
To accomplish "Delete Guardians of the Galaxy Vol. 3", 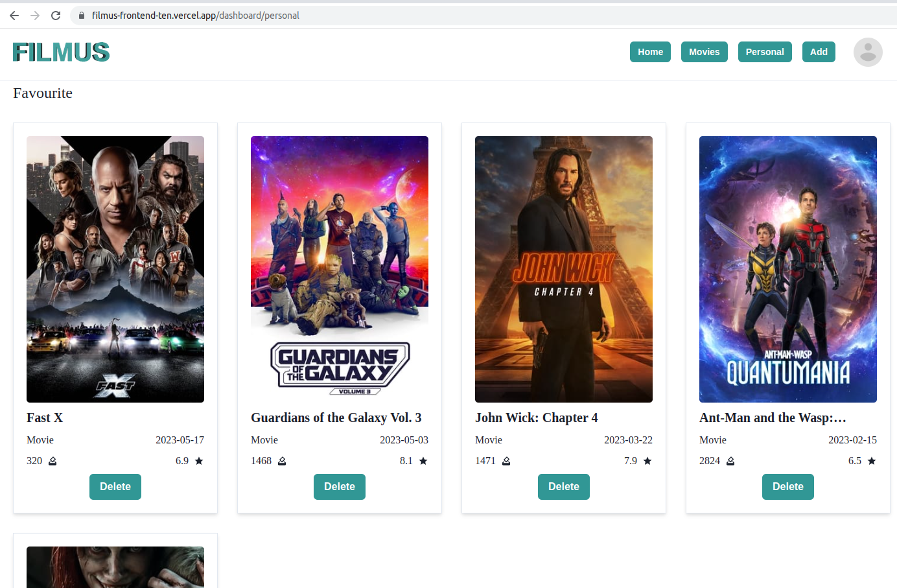I will [x=340, y=487].
